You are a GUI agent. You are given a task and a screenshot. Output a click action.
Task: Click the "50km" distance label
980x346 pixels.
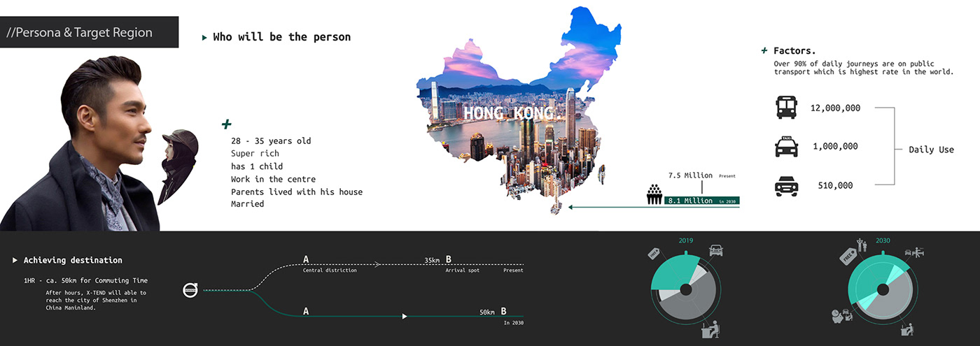click(x=487, y=312)
